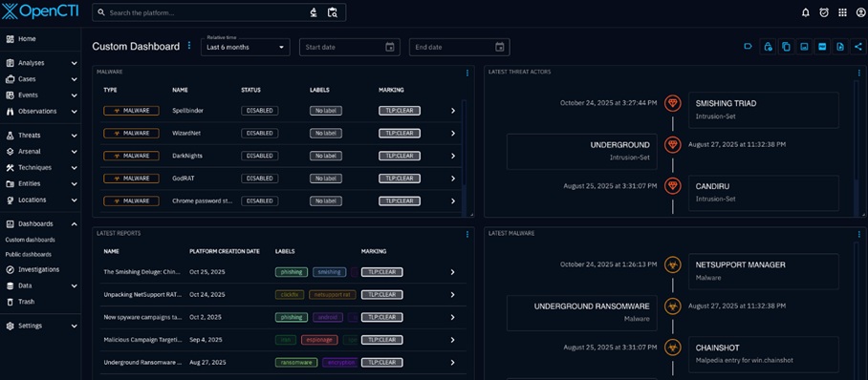Viewport: 868px width, 380px height.
Task: Expand Entities sidebar section
Action: (x=75, y=183)
